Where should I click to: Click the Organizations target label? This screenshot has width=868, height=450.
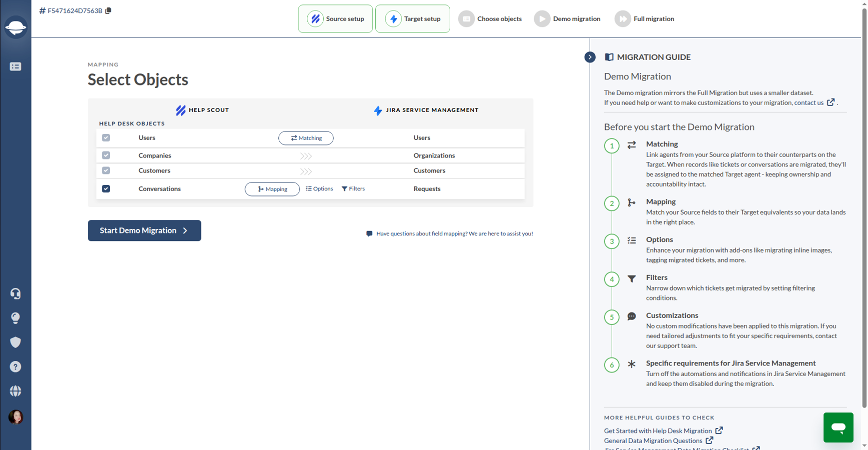434,155
